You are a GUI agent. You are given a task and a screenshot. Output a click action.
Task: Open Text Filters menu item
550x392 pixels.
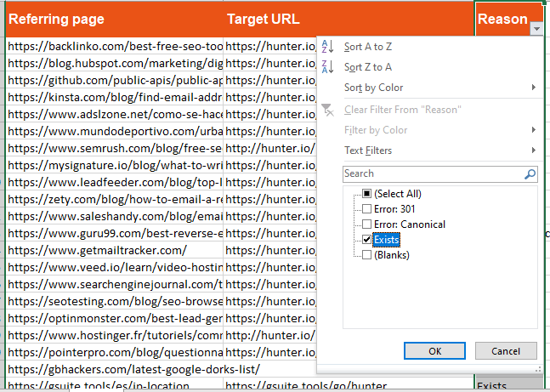(429, 151)
